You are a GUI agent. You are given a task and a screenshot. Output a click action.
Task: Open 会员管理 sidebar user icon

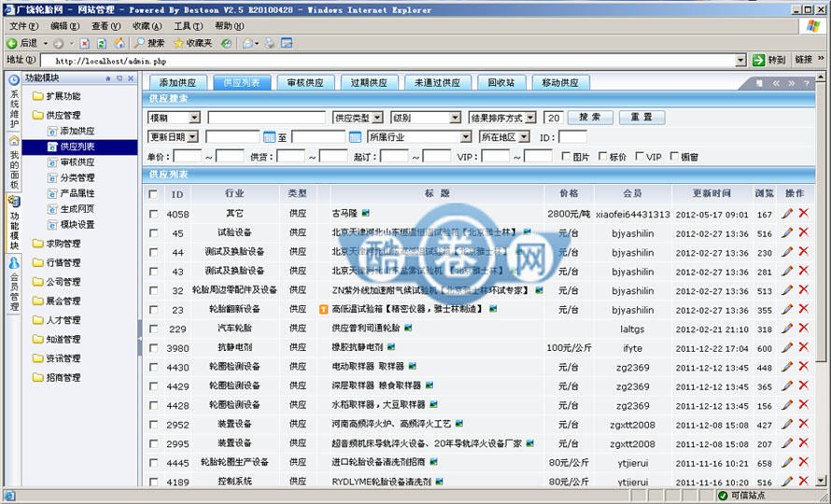[14, 263]
